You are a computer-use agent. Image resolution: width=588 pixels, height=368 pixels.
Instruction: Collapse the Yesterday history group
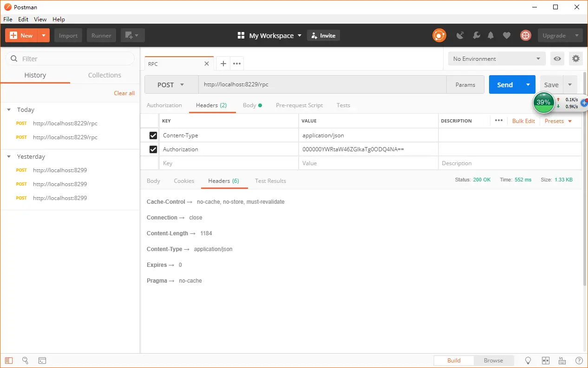[x=9, y=156]
